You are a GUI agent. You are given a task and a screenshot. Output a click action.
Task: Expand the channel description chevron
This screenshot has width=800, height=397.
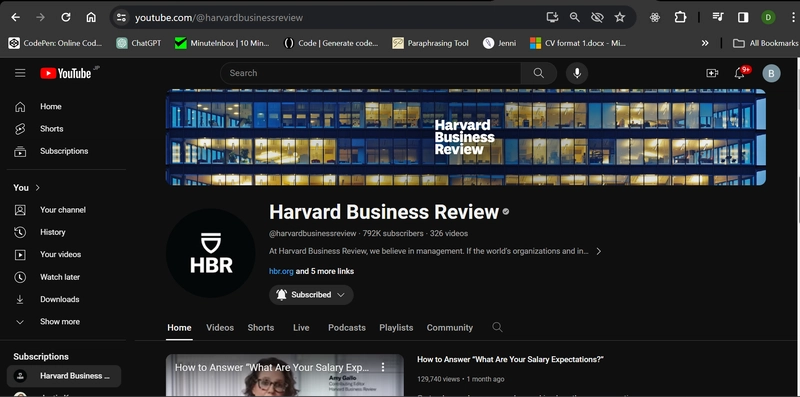click(598, 251)
